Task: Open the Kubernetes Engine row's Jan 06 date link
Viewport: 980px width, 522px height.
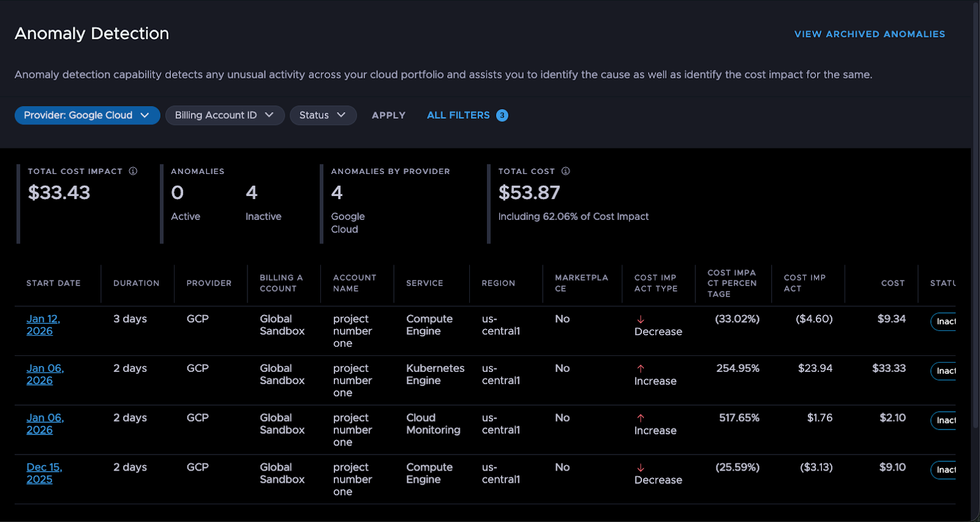Action: point(45,374)
